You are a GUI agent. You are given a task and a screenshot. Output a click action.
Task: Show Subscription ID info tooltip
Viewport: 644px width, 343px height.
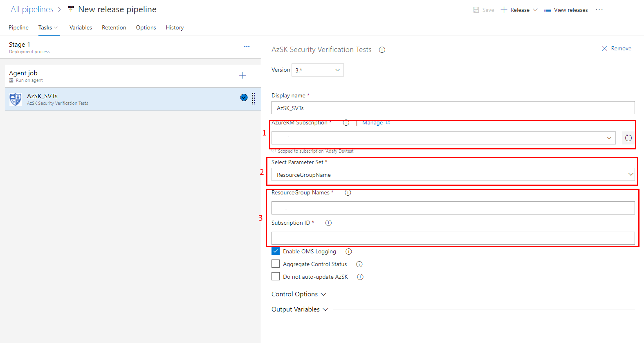[328, 223]
